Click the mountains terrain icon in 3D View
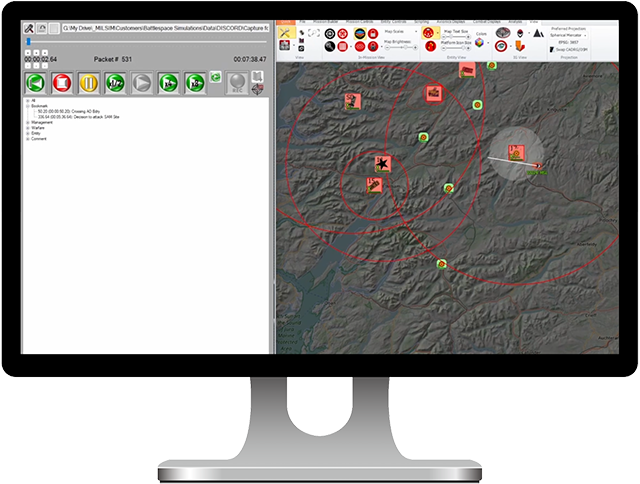The width and height of the screenshot is (640, 484). [x=538, y=33]
